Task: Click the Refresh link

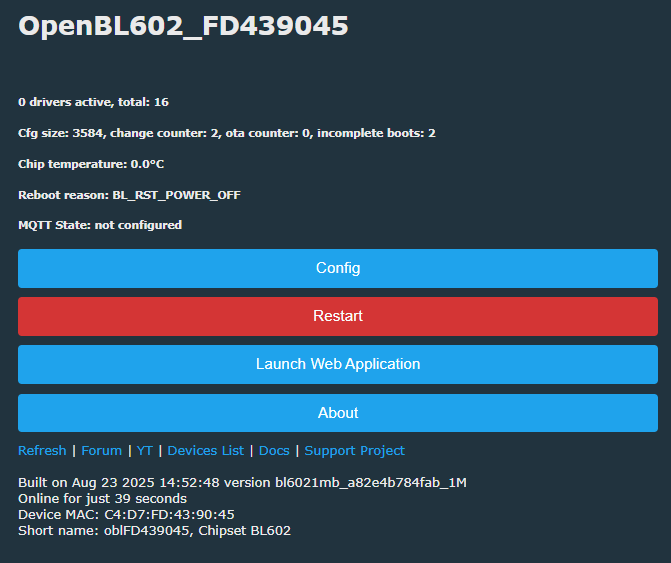Action: pos(42,450)
